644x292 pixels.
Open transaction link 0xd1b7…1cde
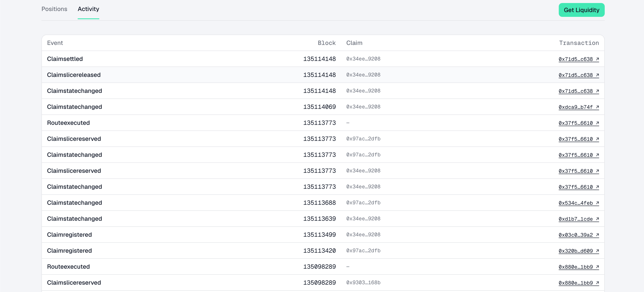[579, 219]
